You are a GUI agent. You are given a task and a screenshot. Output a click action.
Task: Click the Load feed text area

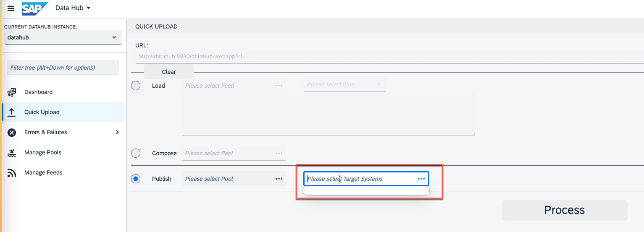tap(329, 115)
